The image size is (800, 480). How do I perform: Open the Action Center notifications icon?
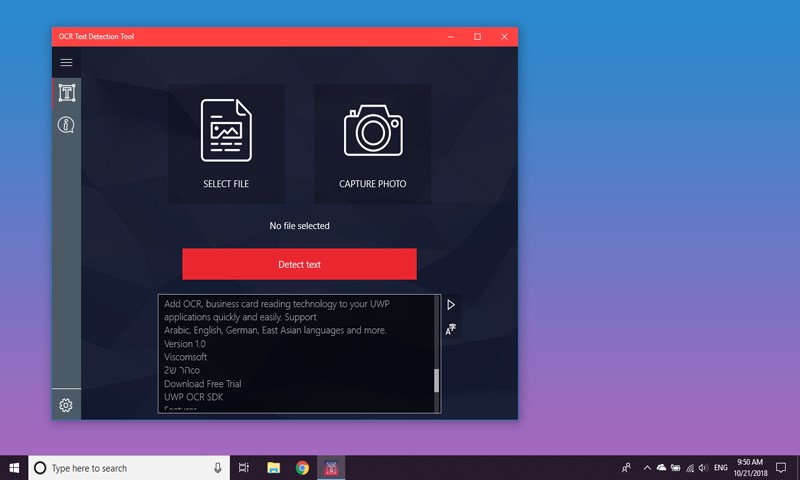781,468
